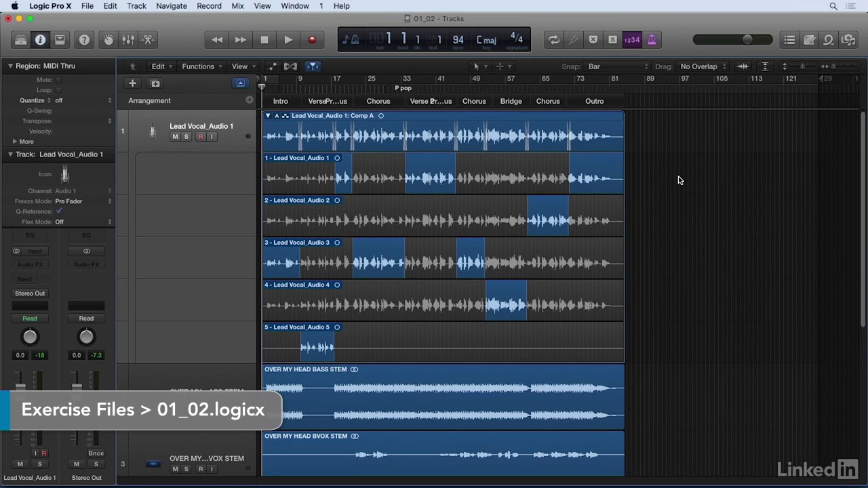868x488 pixels.
Task: Collapse Track Lead Vocal_Audio 1 inspector
Action: point(10,155)
